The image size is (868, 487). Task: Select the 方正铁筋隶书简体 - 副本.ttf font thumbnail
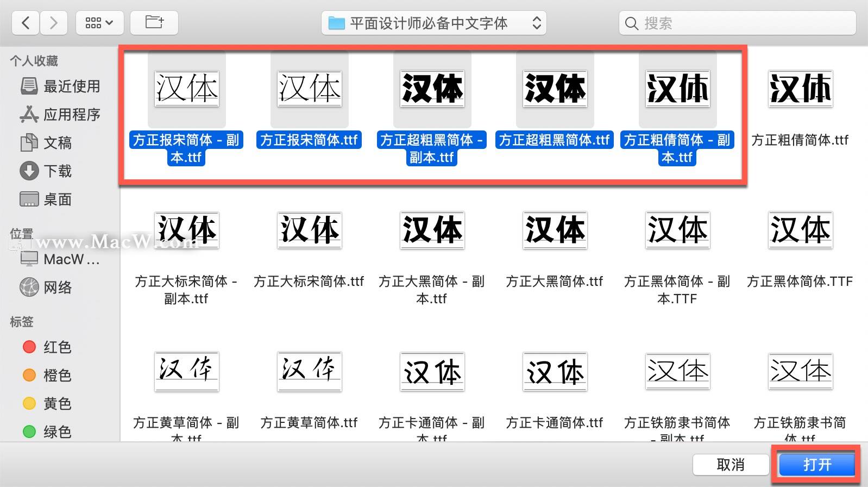677,371
